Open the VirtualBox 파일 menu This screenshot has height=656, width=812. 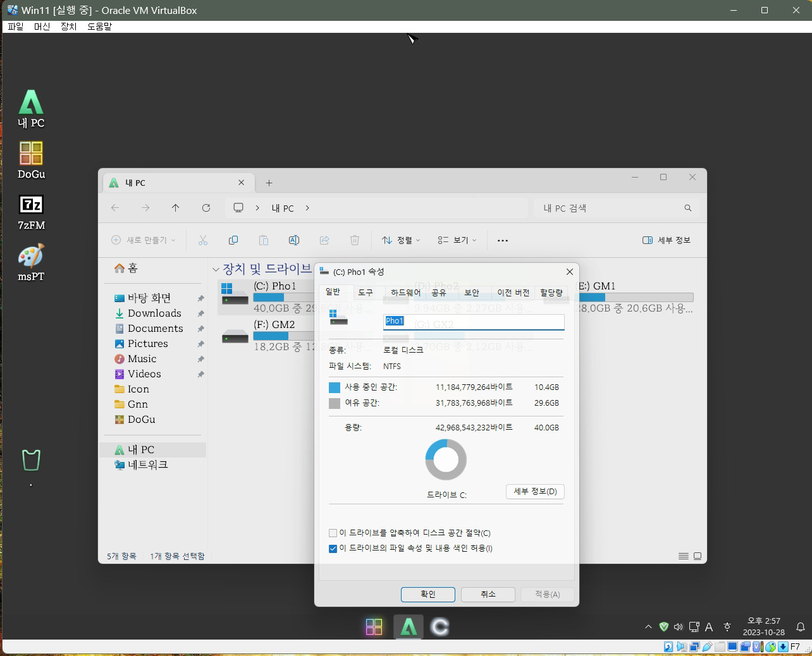coord(16,27)
